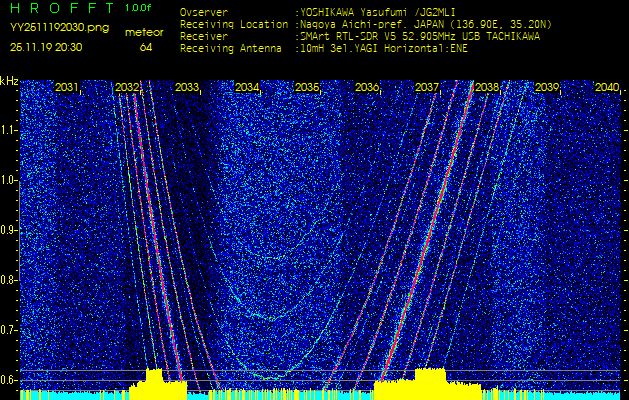
Task: Click the yellow meteor label
Action: click(x=144, y=32)
